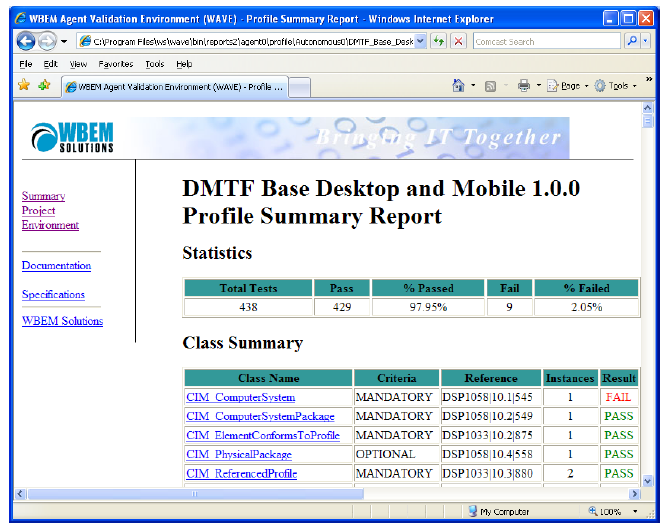This screenshot has height=529, width=669.
Task: Click the OPTIONAL criteria cell
Action: [x=396, y=454]
